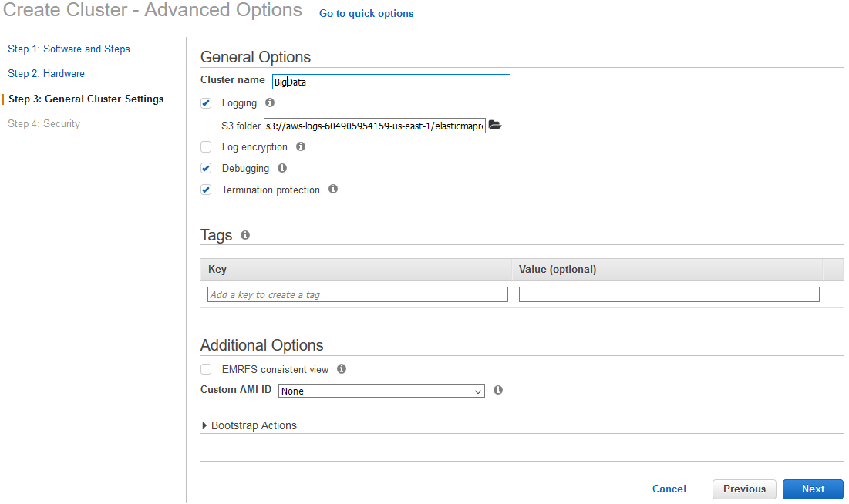The image size is (849, 504).
Task: Open the Custom AMI ID dropdown
Action: [x=381, y=391]
